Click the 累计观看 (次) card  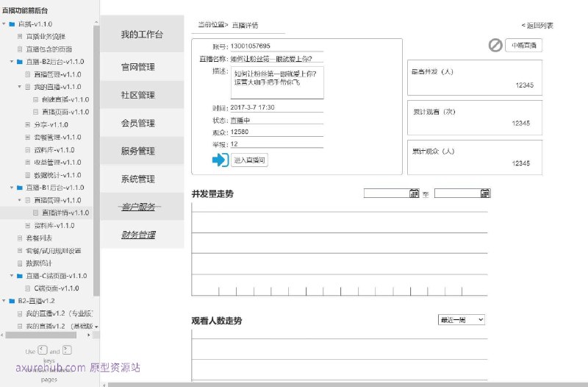coord(475,118)
